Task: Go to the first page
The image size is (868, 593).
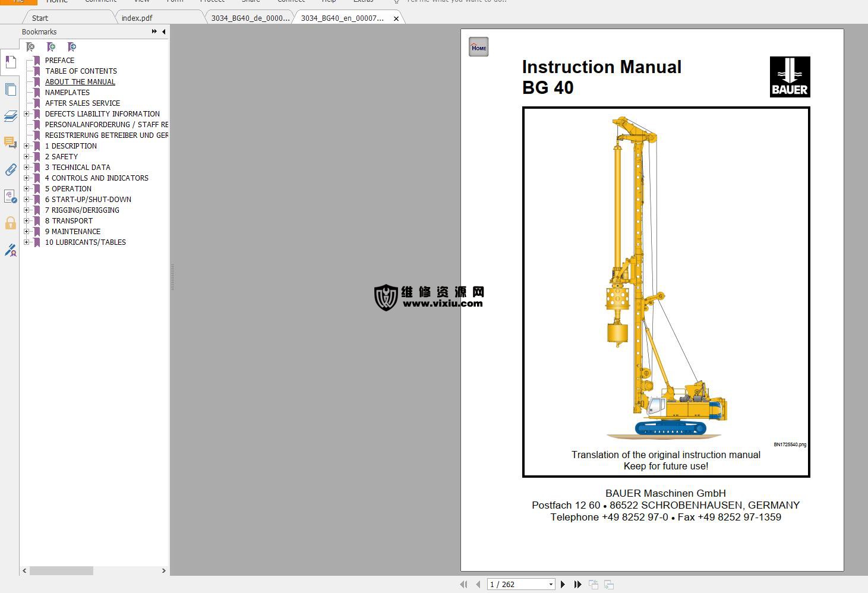Action: tap(464, 585)
